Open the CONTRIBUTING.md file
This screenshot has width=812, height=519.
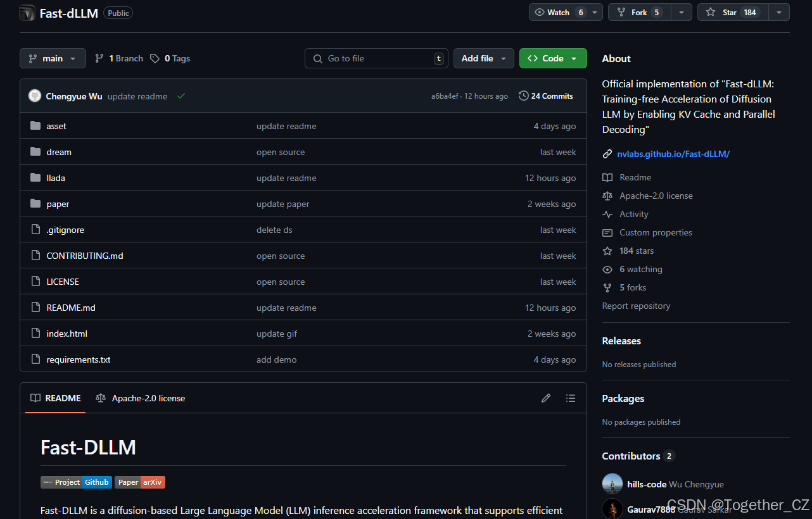[85, 256]
